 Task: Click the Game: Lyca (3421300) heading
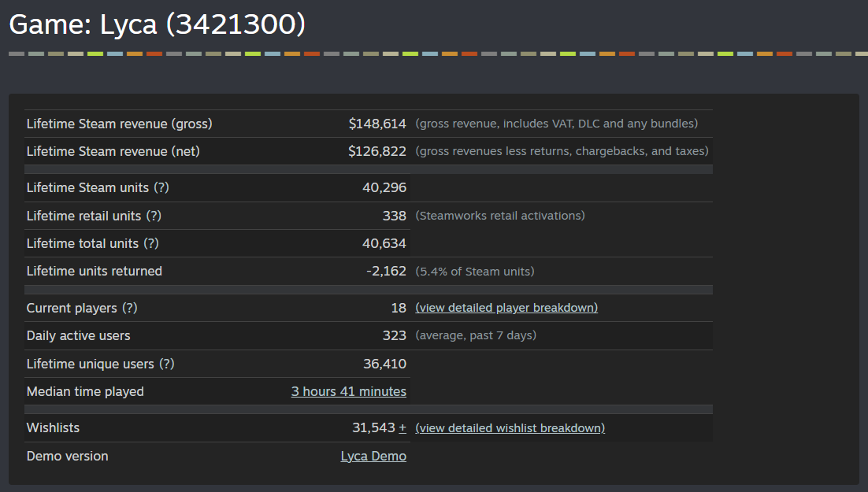(x=158, y=24)
